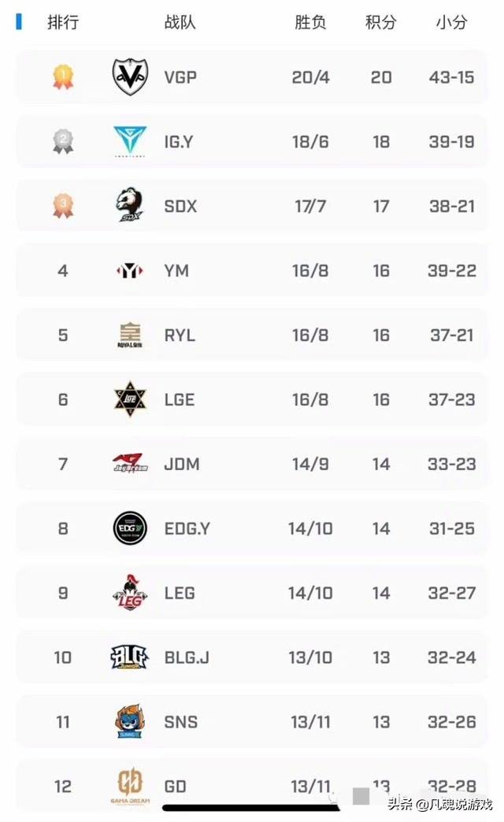Click the BLG.J team logo
504x822 pixels.
[x=130, y=657]
